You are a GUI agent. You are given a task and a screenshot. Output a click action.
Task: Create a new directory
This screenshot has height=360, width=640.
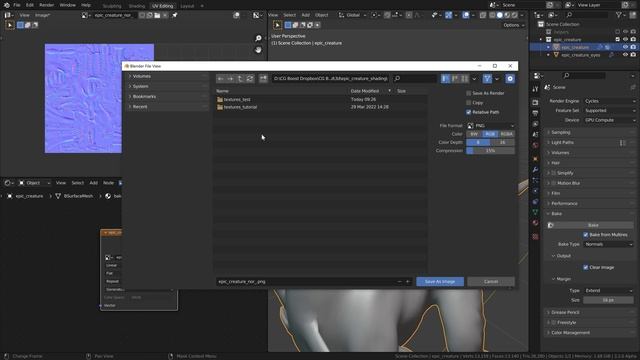[x=263, y=78]
